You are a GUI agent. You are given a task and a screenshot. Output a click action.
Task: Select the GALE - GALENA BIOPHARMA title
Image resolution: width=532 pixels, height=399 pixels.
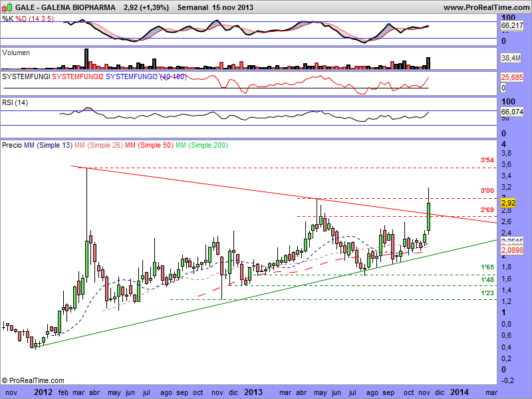[65, 7]
